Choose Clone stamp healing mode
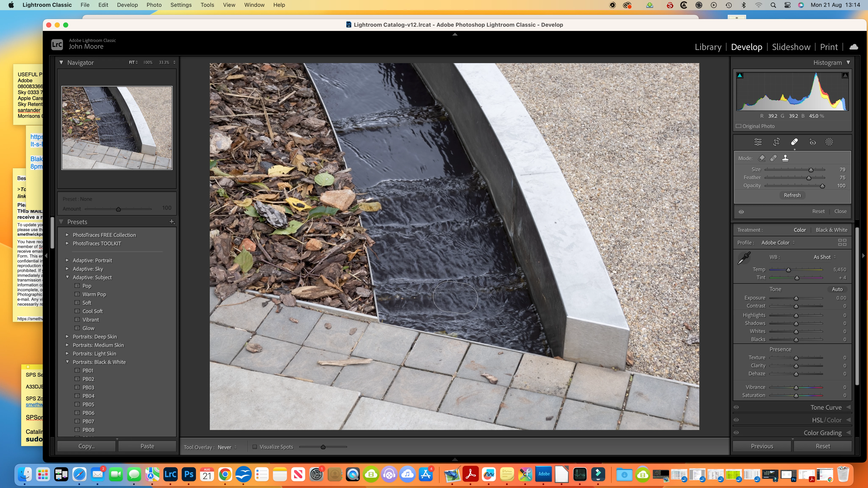This screenshot has height=488, width=868. pos(785,158)
